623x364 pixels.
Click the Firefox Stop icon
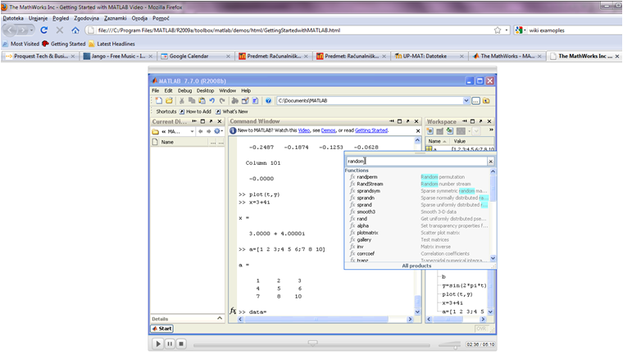click(x=60, y=30)
